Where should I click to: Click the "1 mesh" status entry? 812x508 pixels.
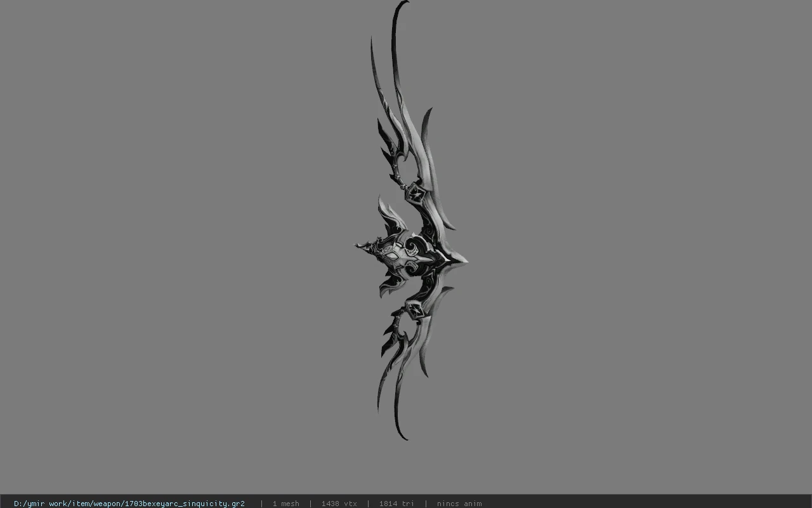point(285,504)
